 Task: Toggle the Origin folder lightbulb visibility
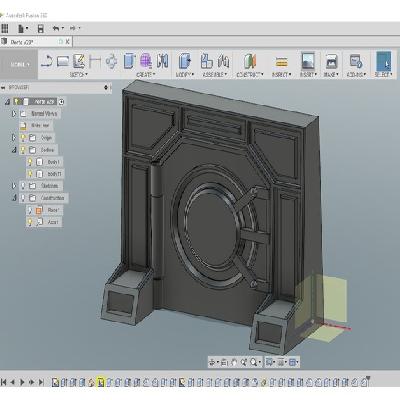(x=23, y=137)
